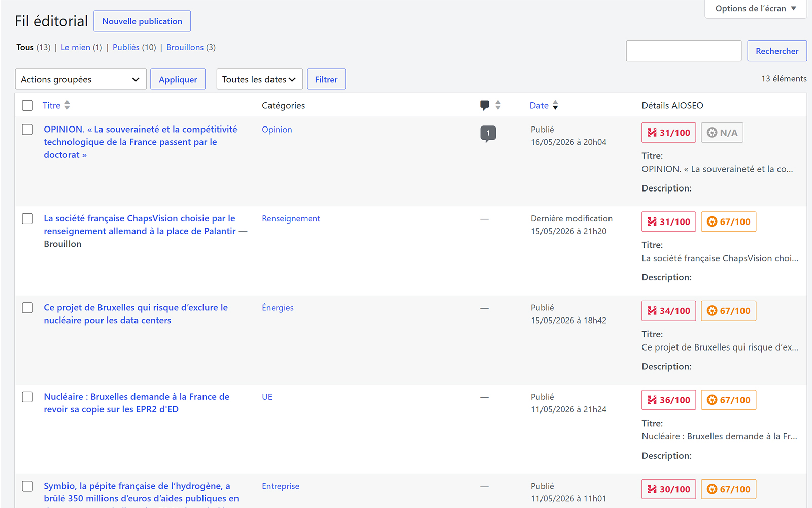Click the search posts input field
Viewport: 812px width, 508px height.
point(684,51)
